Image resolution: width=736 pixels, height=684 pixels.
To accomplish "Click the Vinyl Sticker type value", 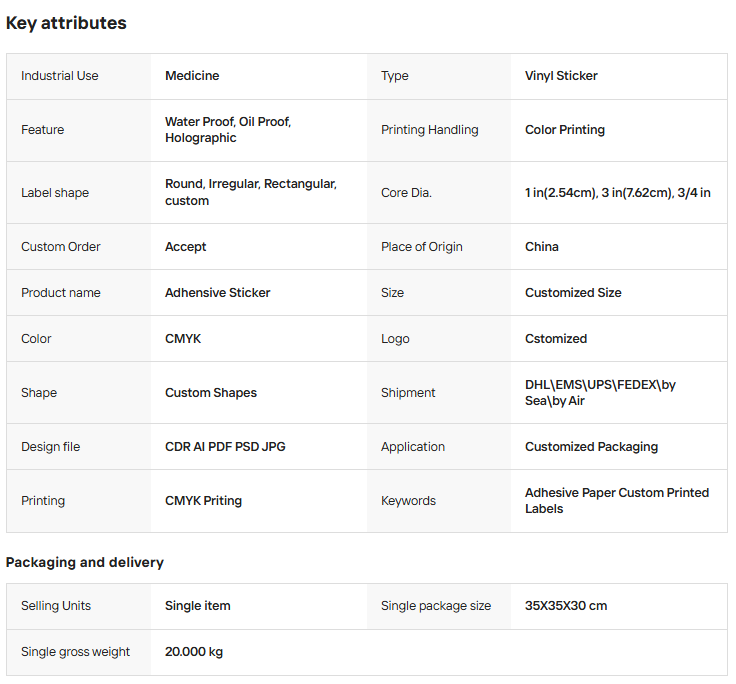I will 561,76.
